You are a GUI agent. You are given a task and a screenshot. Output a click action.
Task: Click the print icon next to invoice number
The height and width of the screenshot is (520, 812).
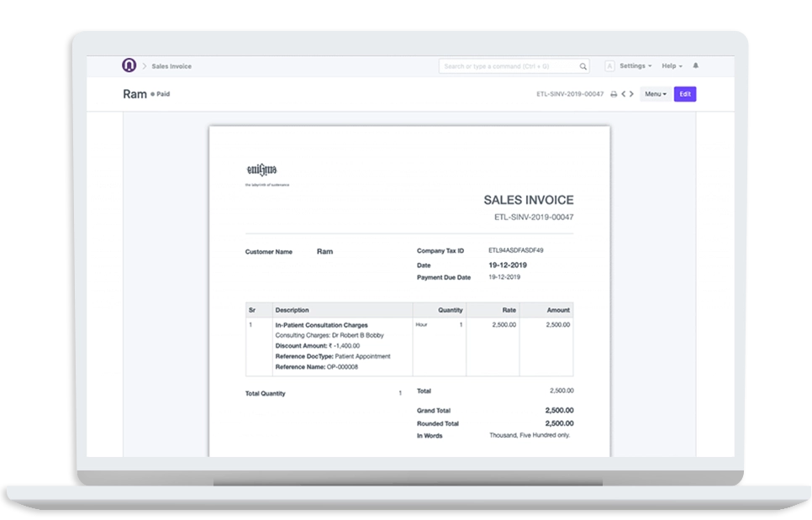pyautogui.click(x=613, y=94)
